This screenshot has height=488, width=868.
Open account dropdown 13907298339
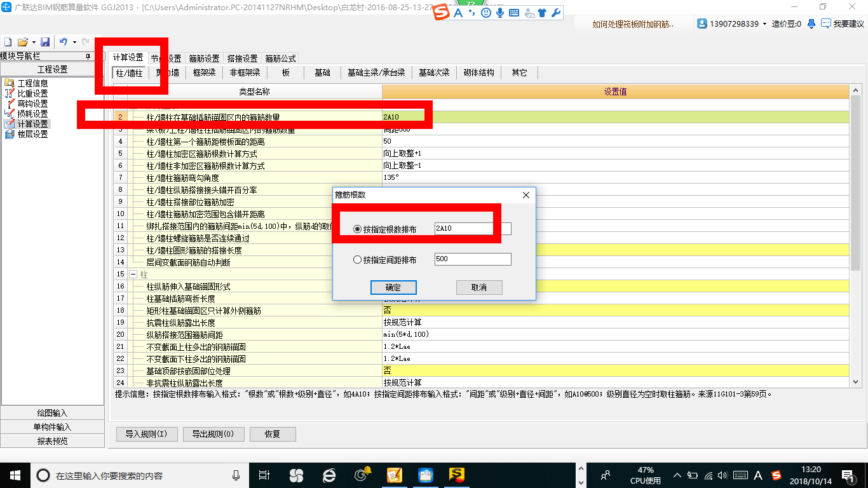(731, 24)
